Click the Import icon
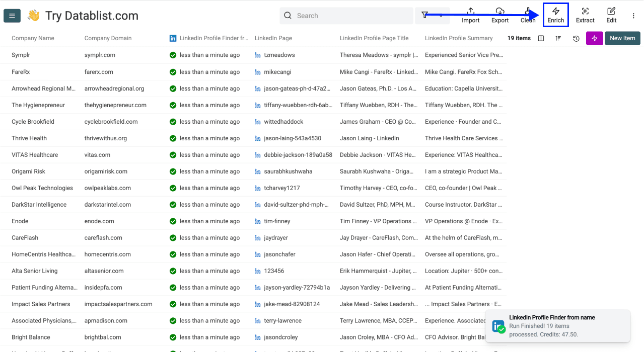Image resolution: width=644 pixels, height=352 pixels. click(x=470, y=15)
